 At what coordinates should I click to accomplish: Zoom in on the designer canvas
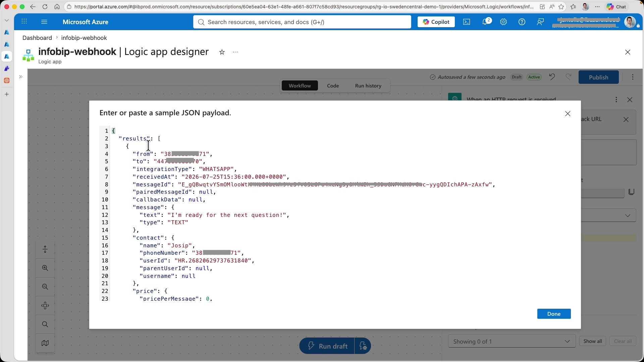point(45,268)
